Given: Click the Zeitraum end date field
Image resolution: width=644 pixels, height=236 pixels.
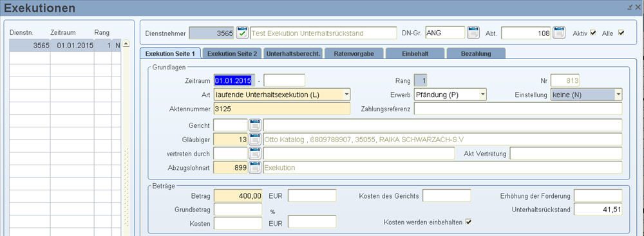Looking at the screenshot, I should (x=284, y=80).
